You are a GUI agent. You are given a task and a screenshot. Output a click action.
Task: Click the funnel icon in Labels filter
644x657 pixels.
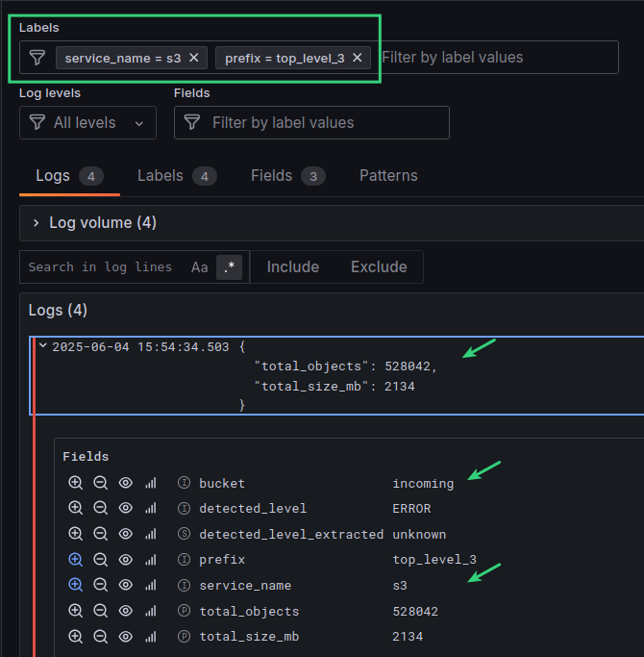[x=37, y=58]
